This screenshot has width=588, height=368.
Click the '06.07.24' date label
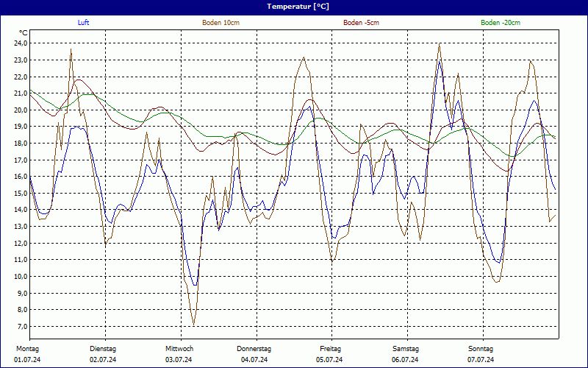tap(405, 360)
